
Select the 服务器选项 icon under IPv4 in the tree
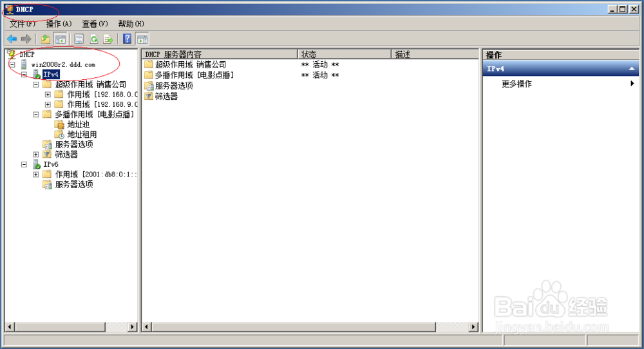[47, 144]
